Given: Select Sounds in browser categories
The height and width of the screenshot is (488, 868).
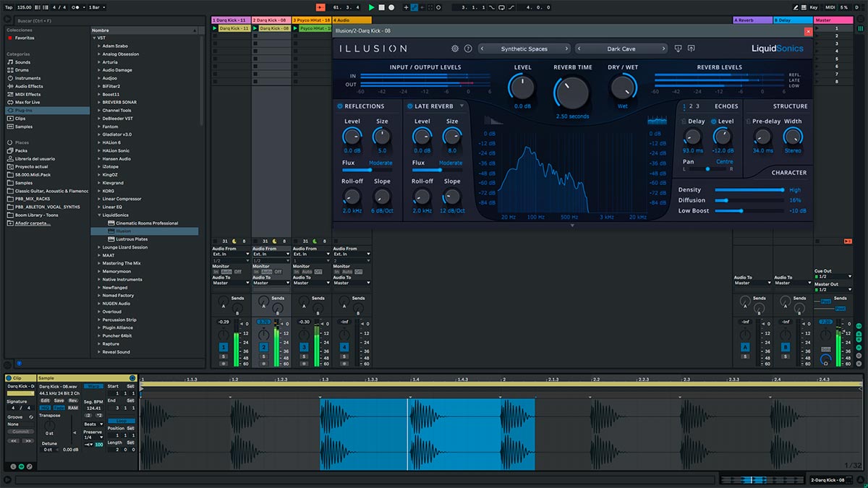Looking at the screenshot, I should click(23, 62).
